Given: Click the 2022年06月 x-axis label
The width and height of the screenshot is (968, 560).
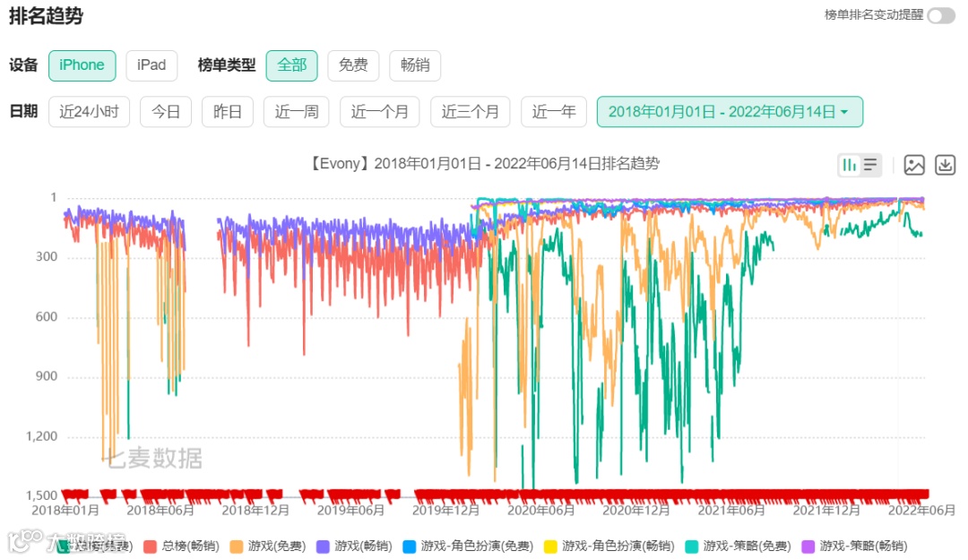Looking at the screenshot, I should pyautogui.click(x=921, y=511).
